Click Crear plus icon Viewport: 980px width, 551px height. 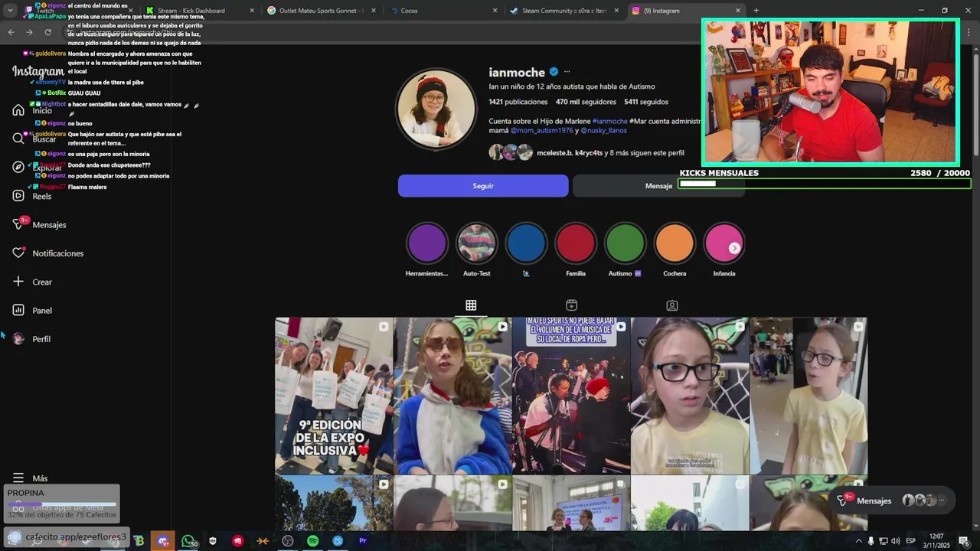[x=18, y=282]
